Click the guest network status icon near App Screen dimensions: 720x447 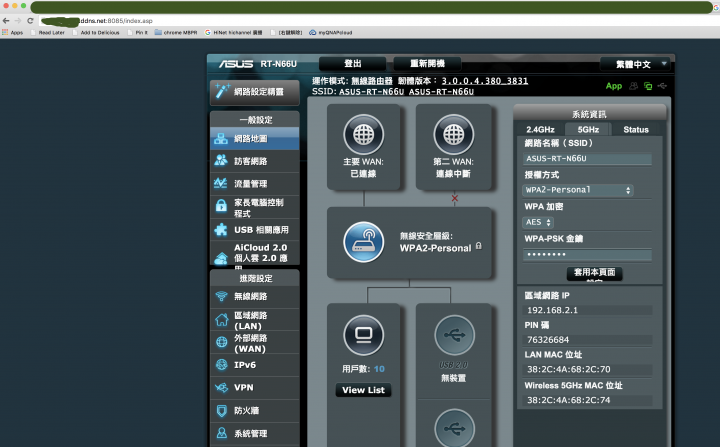pyautogui.click(x=634, y=86)
